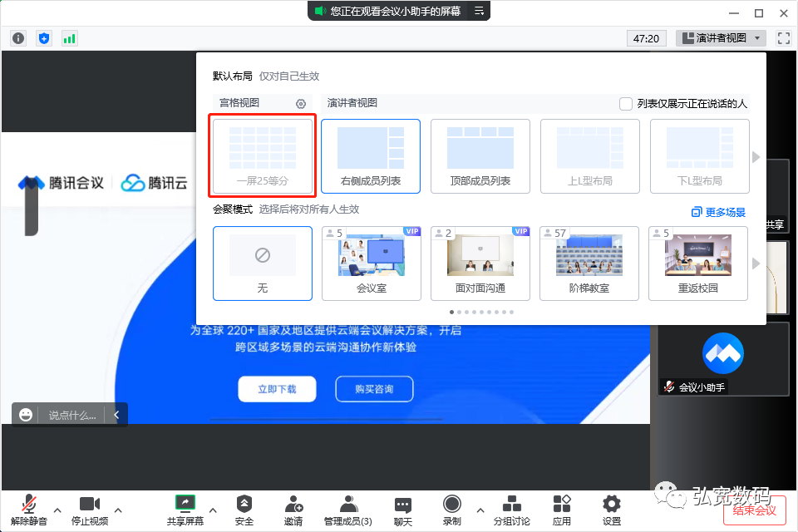Enter fullscreen with the top-right icon

coord(784,37)
